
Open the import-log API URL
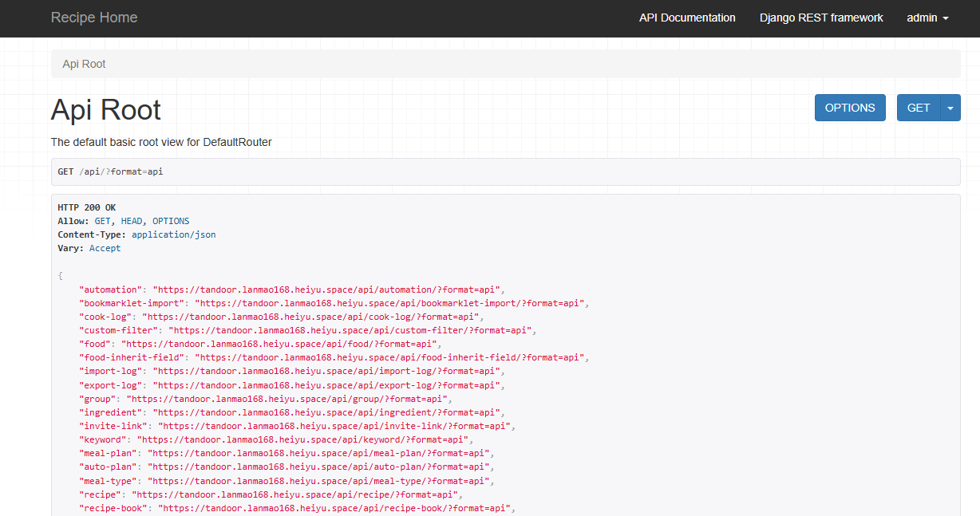pos(326,371)
